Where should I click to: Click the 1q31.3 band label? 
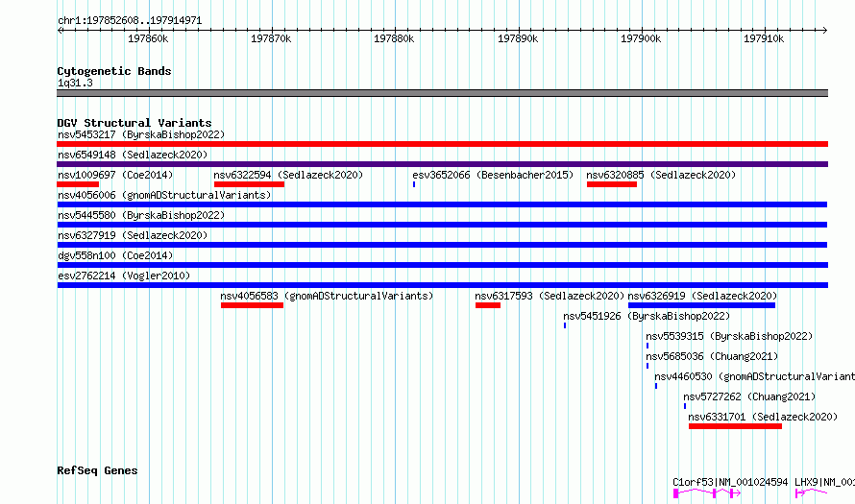click(x=75, y=84)
